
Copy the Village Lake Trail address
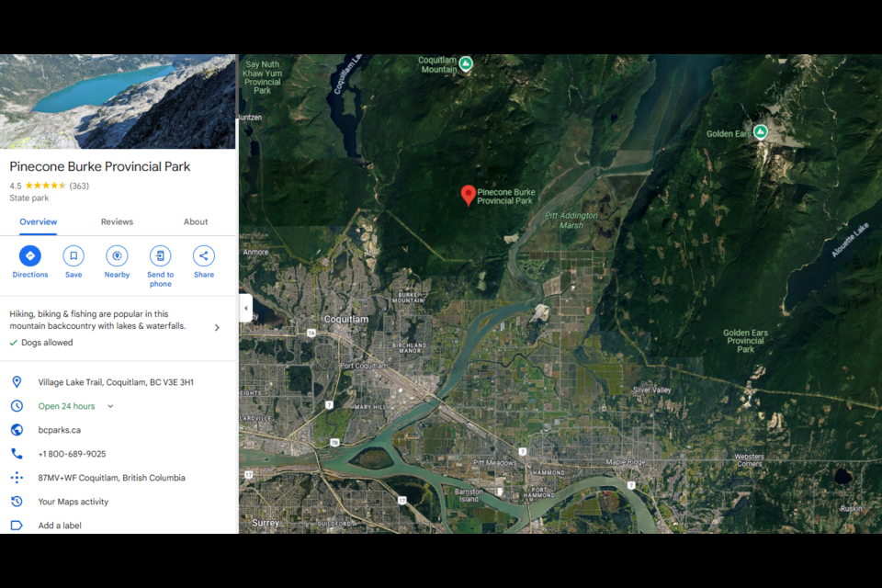click(116, 382)
